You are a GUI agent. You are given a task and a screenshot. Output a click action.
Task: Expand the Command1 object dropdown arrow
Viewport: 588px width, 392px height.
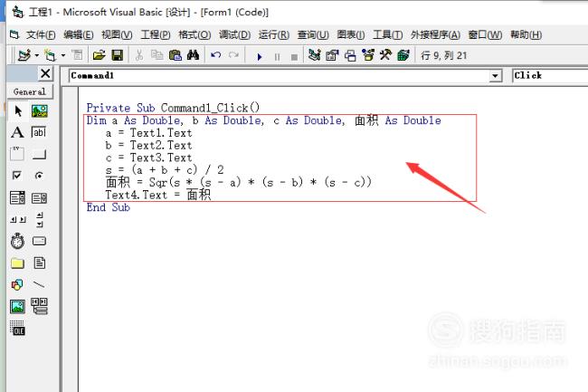495,76
